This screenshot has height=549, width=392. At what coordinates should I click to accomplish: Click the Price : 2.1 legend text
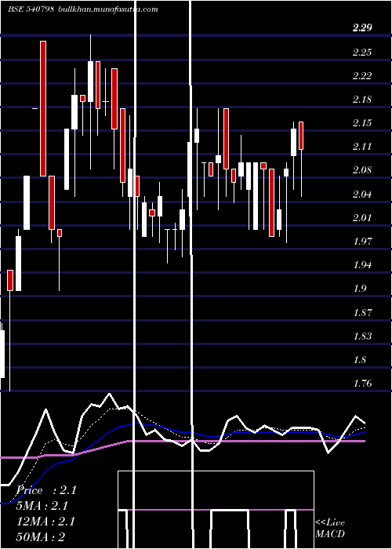click(46, 490)
